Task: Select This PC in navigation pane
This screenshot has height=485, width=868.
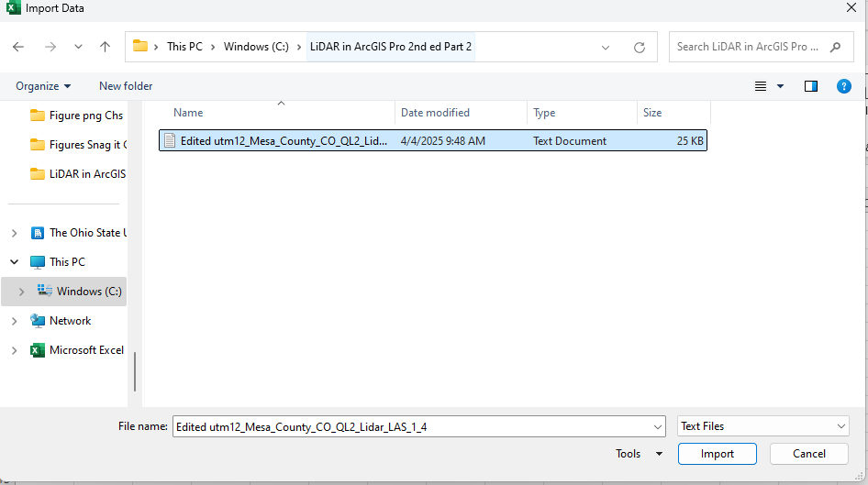Action: pyautogui.click(x=58, y=262)
